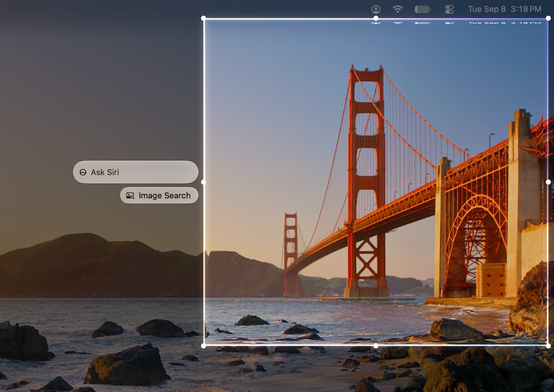
Task: Click the top-left corner selection handle
Action: tap(204, 18)
